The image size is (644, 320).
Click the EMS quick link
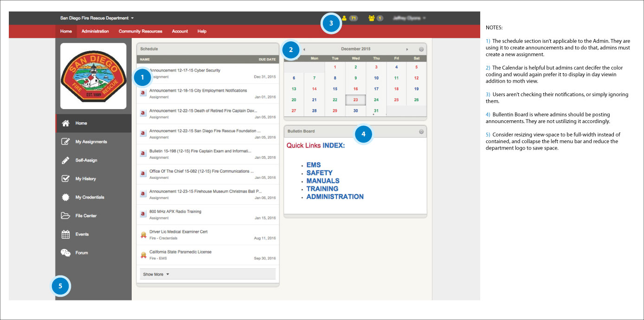pyautogui.click(x=313, y=165)
